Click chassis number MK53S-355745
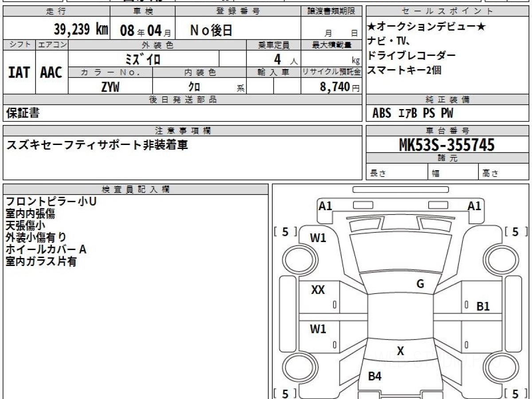532x399 pixels. [447, 145]
